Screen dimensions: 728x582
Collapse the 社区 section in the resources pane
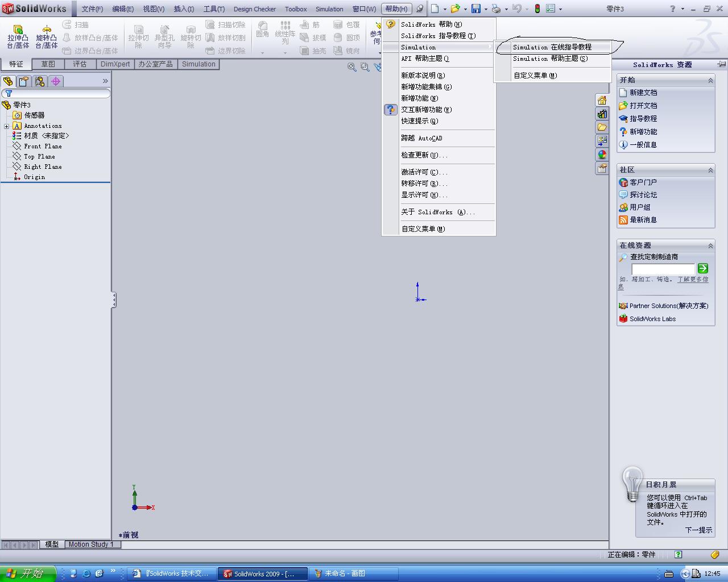(x=710, y=170)
